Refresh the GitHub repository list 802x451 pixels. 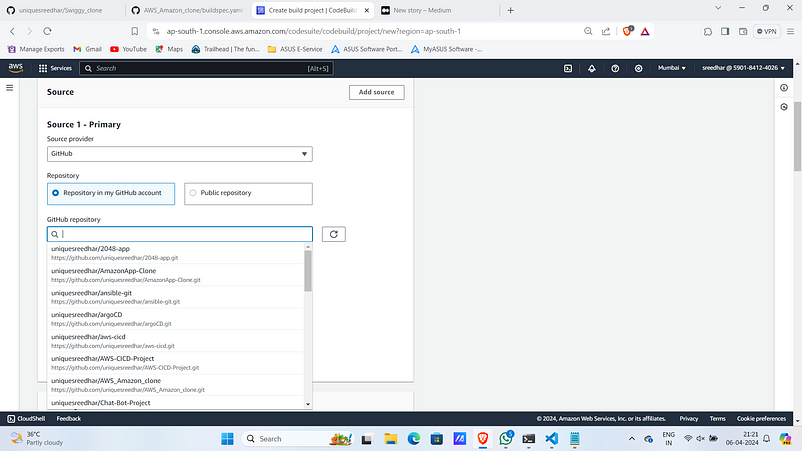click(333, 234)
